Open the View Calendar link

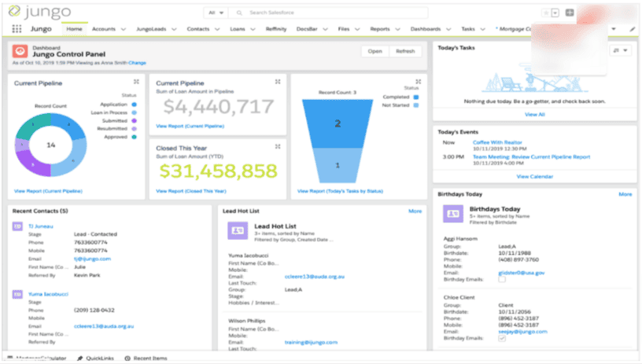click(534, 177)
